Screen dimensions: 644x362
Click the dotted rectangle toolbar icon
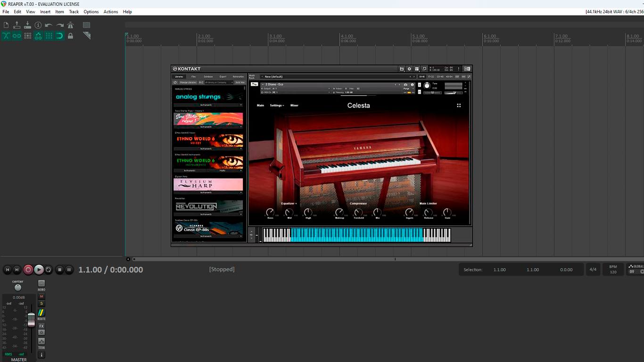(87, 25)
